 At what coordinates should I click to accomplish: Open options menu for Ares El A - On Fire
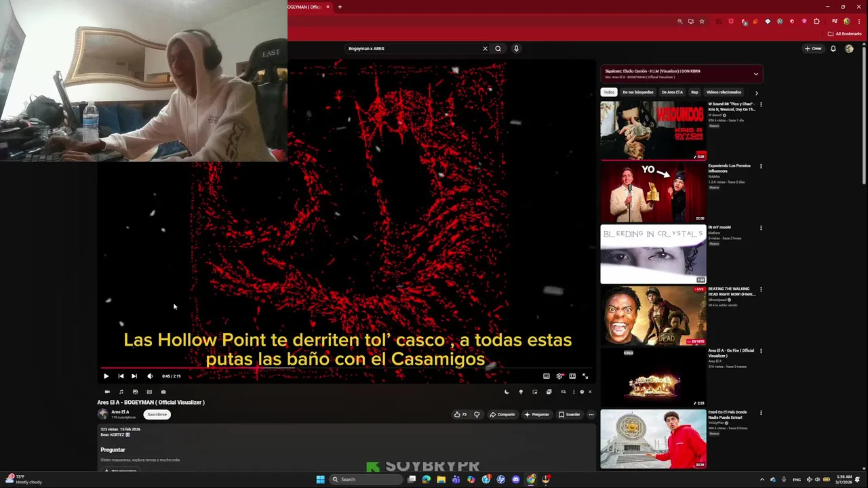point(761,351)
